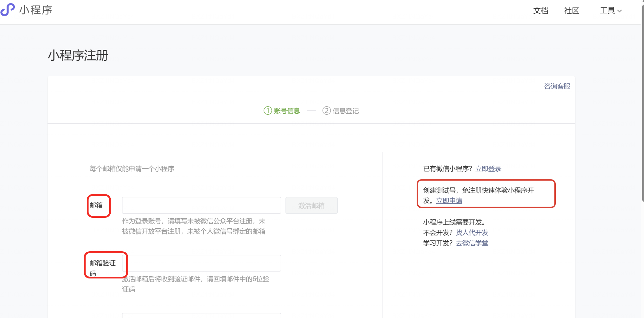Click the 小程序上线需要开发。 text
644x318 pixels.
pyautogui.click(x=454, y=222)
